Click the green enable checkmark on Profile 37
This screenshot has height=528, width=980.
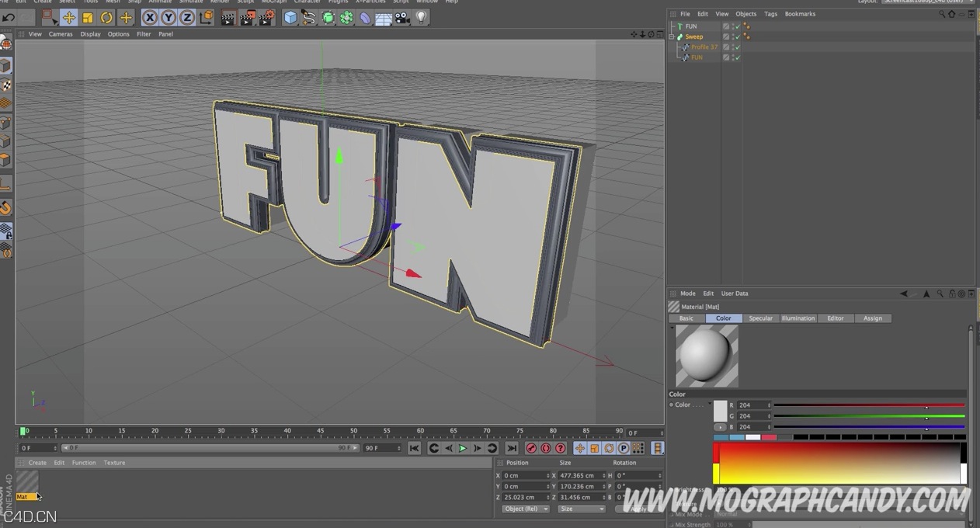click(737, 47)
